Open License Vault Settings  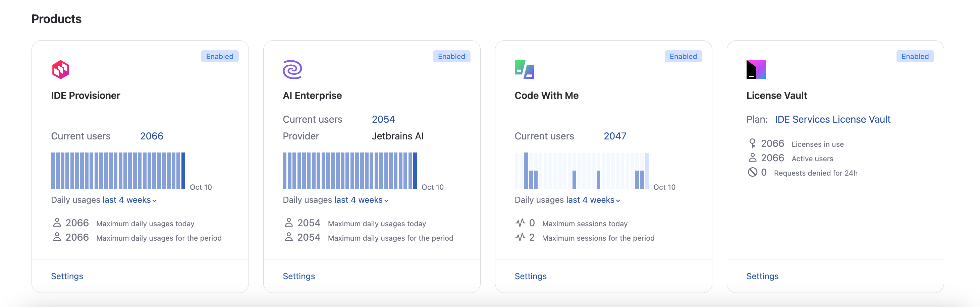click(x=762, y=276)
